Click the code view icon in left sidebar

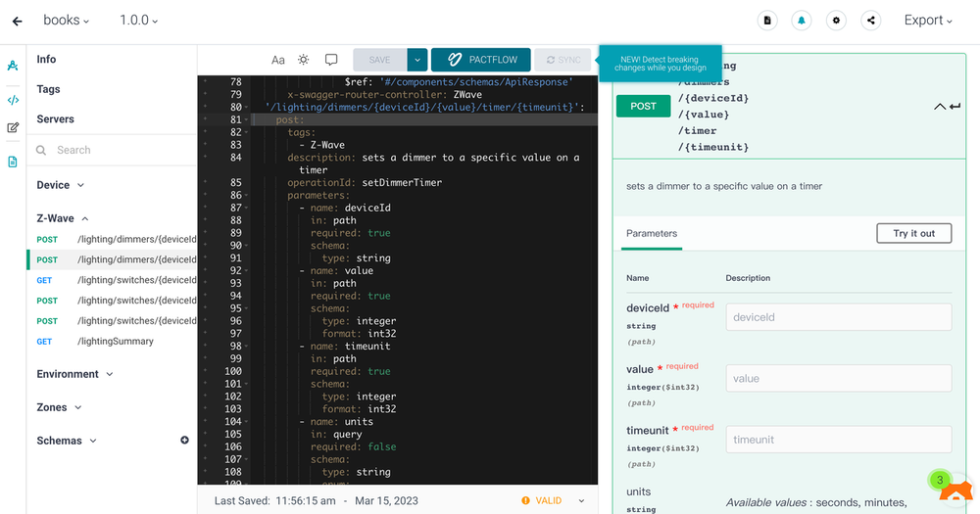tap(13, 100)
